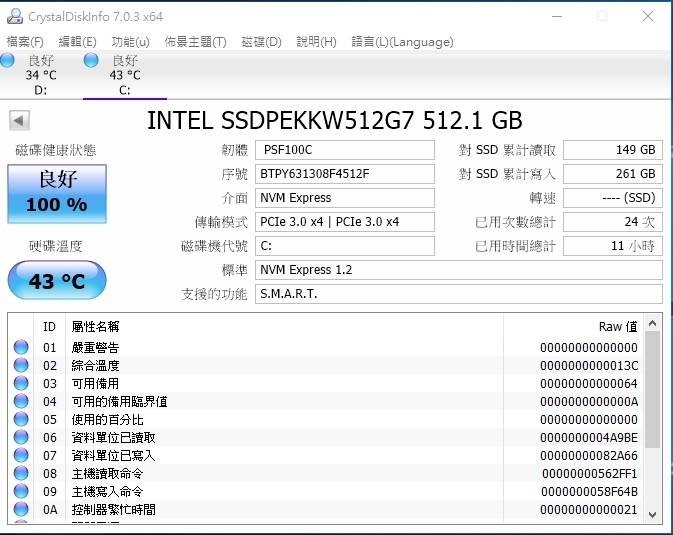
Task: Select the 控制器繁忙時間 attribute row
Action: pos(326,509)
